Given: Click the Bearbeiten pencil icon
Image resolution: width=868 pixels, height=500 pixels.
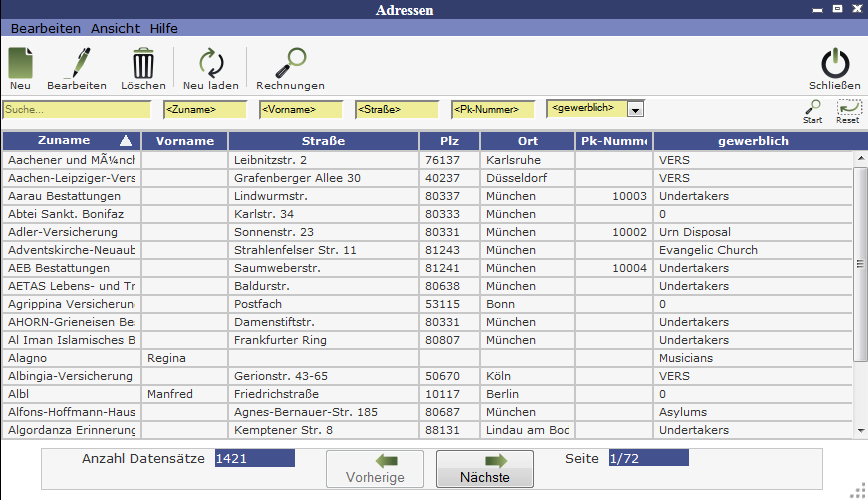Looking at the screenshot, I should pyautogui.click(x=76, y=66).
